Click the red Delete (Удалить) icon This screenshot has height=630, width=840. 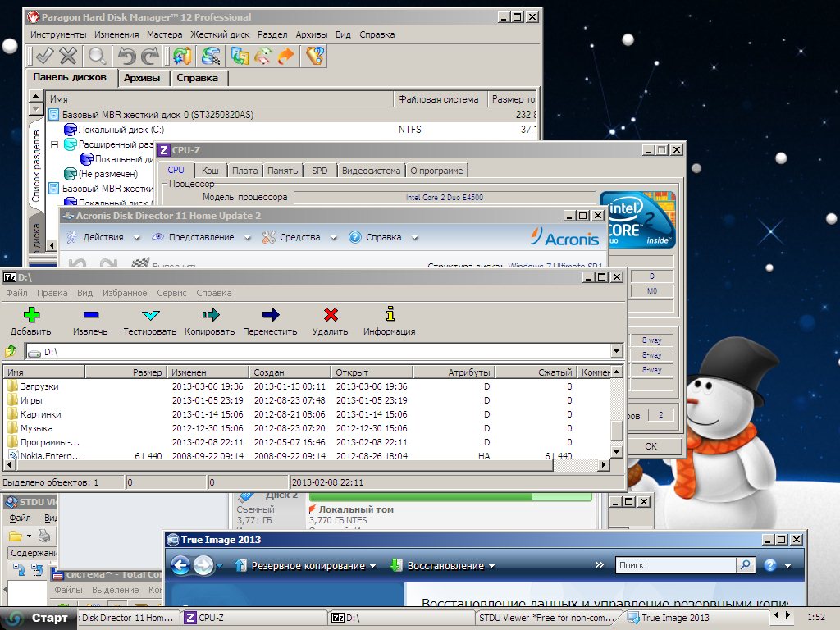pyautogui.click(x=331, y=315)
